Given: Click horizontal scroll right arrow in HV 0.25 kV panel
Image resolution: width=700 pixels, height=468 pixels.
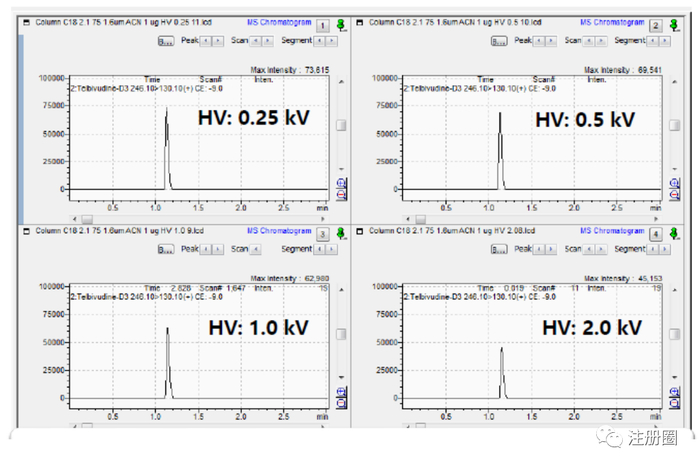Looking at the screenshot, I should 322,219.
